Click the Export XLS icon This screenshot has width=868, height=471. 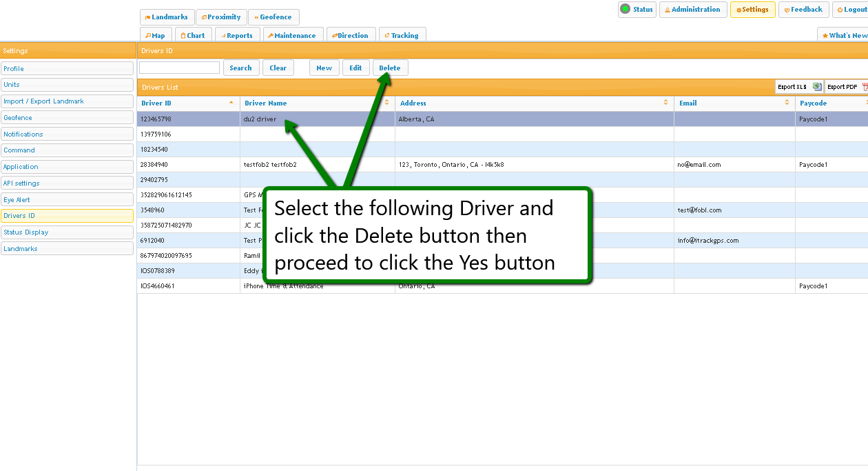[816, 87]
